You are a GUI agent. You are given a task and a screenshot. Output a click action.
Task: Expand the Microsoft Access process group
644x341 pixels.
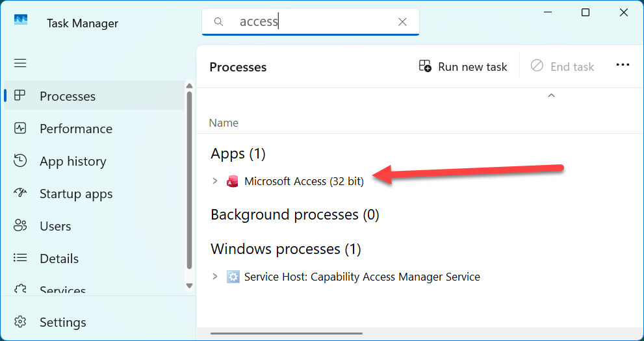click(214, 181)
